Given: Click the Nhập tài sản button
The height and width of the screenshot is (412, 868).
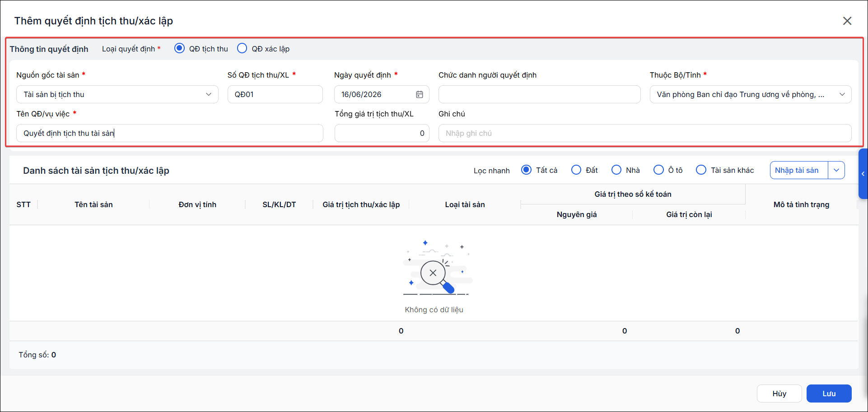Looking at the screenshot, I should coord(798,170).
